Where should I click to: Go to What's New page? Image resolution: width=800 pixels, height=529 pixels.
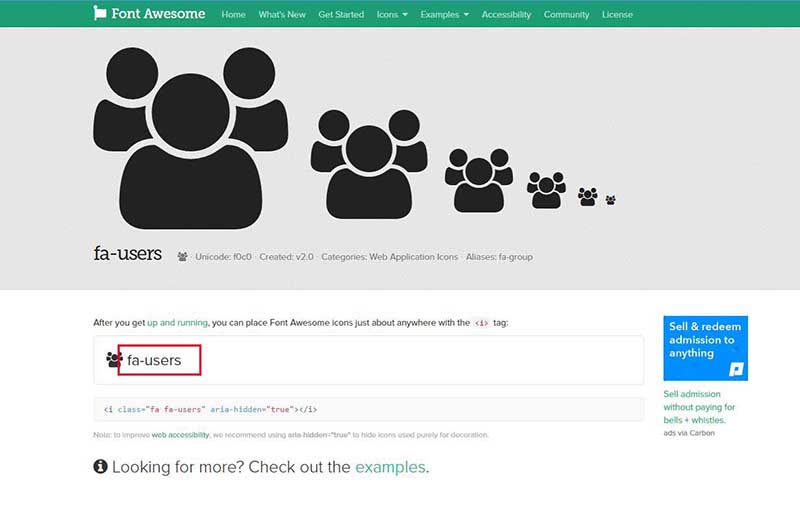click(282, 15)
